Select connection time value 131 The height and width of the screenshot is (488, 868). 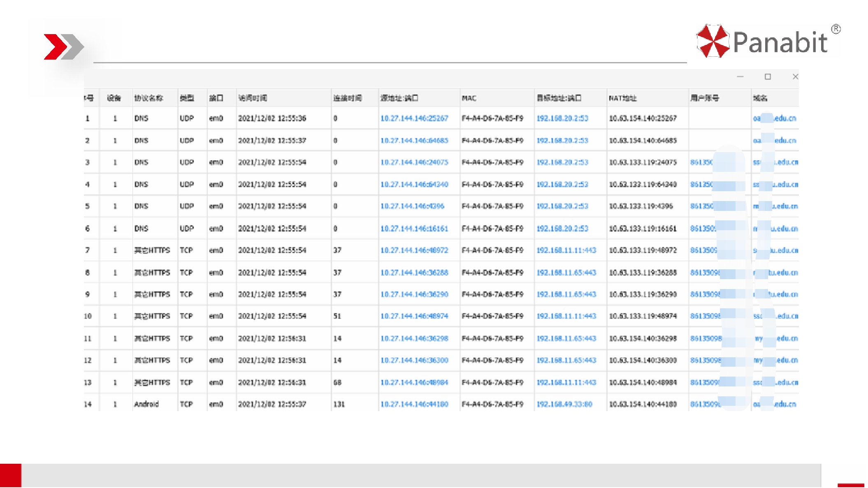coord(339,405)
